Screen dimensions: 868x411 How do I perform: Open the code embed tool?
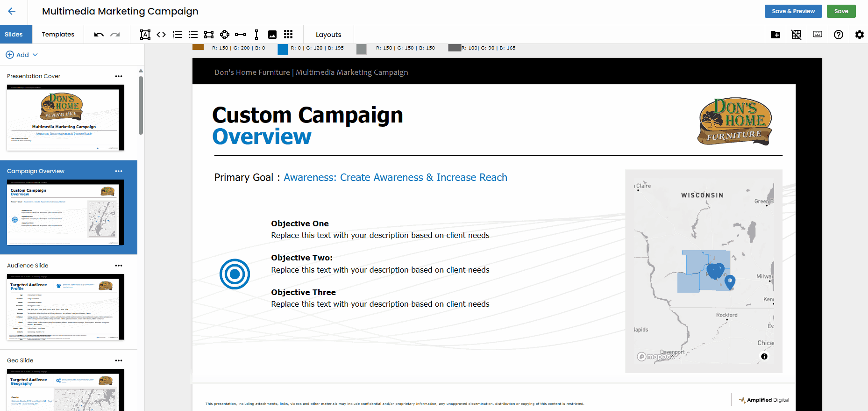click(x=161, y=35)
